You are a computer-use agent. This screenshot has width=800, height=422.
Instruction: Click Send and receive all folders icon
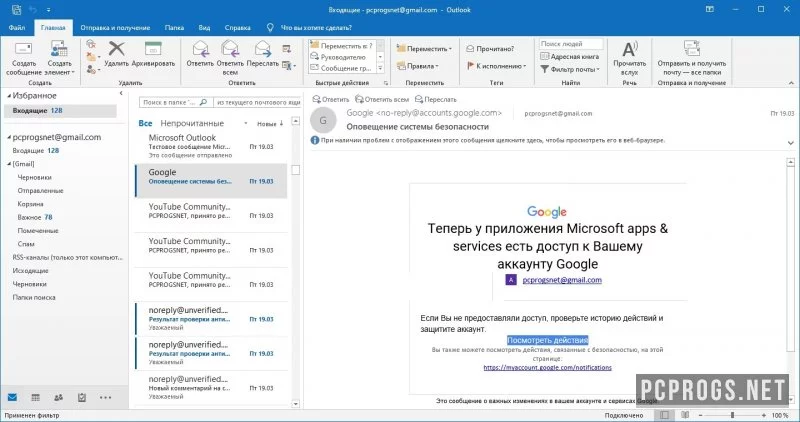[691, 49]
